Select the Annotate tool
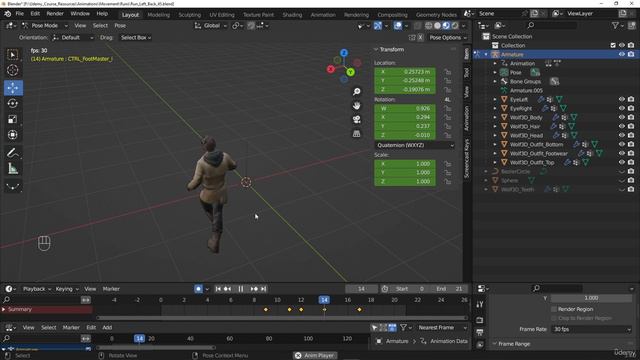This screenshot has height=360, width=640. (13, 153)
